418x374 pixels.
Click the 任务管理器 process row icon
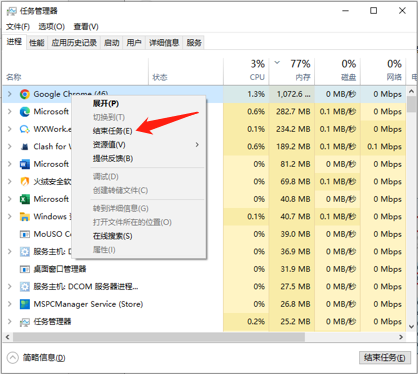point(25,322)
